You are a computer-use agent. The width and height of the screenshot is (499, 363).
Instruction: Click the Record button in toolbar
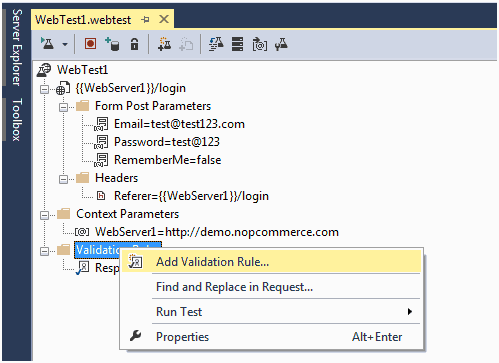[x=90, y=44]
